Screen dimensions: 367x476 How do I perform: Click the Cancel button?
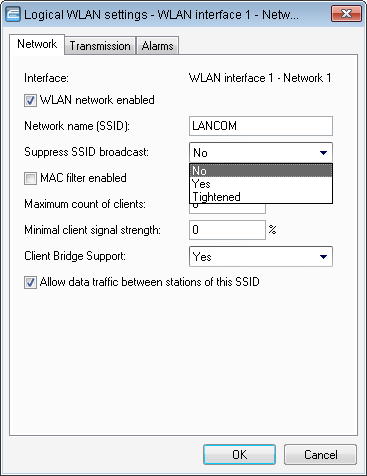click(x=320, y=454)
